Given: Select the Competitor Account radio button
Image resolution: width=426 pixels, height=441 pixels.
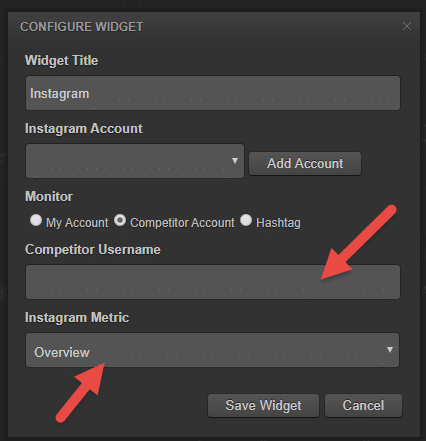Looking at the screenshot, I should pos(120,220).
